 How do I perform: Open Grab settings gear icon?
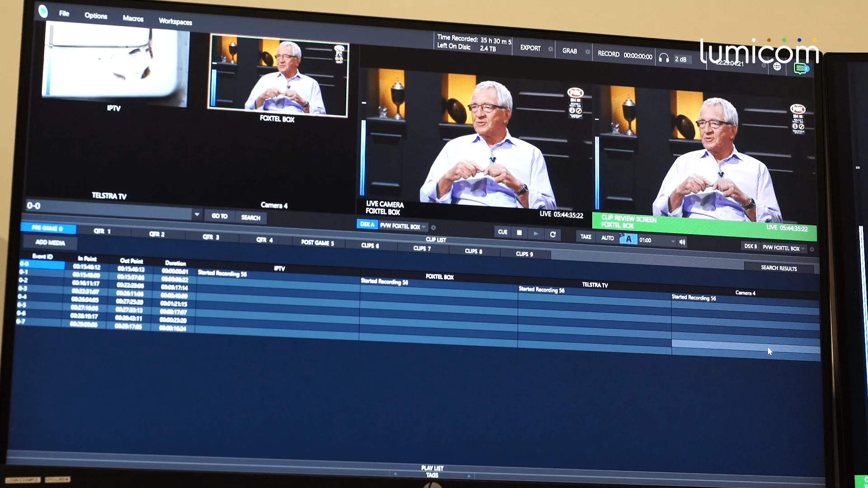coord(587,52)
